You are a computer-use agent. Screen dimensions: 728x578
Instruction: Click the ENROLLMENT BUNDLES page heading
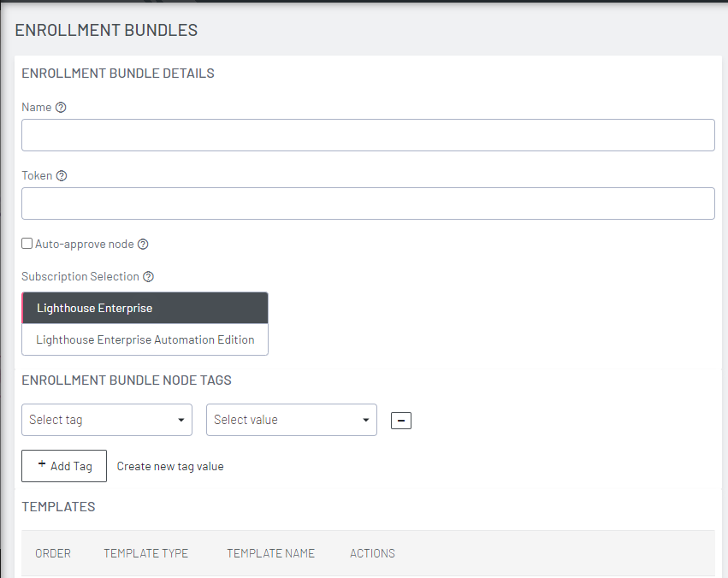(x=106, y=29)
